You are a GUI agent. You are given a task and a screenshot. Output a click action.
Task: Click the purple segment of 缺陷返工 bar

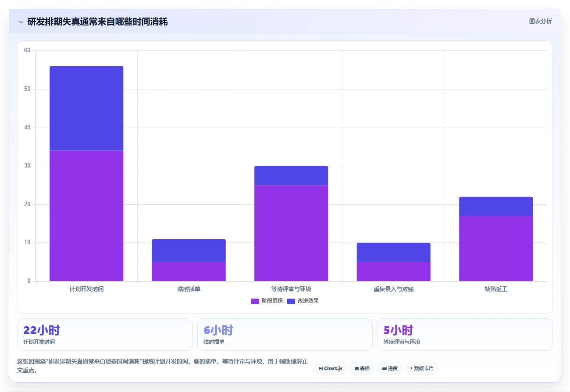(x=496, y=248)
